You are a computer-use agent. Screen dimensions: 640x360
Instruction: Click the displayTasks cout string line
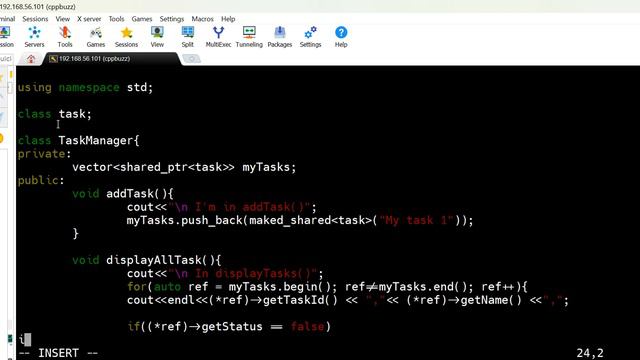225,273
